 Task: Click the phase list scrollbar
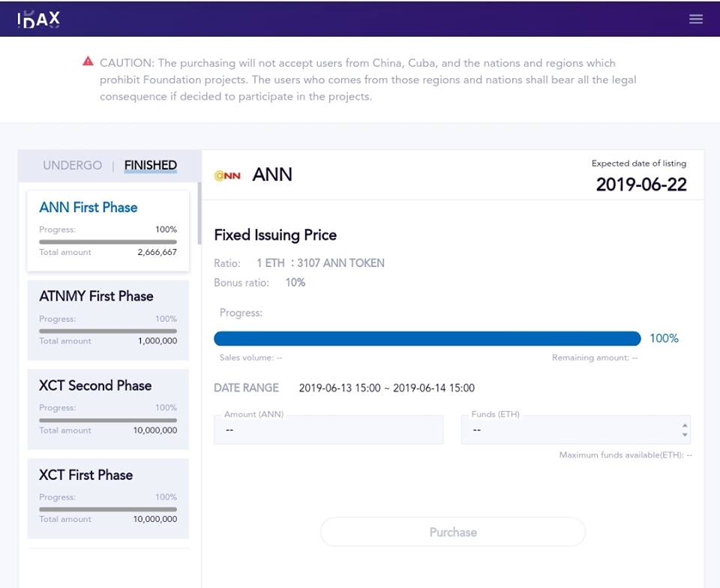click(x=199, y=214)
